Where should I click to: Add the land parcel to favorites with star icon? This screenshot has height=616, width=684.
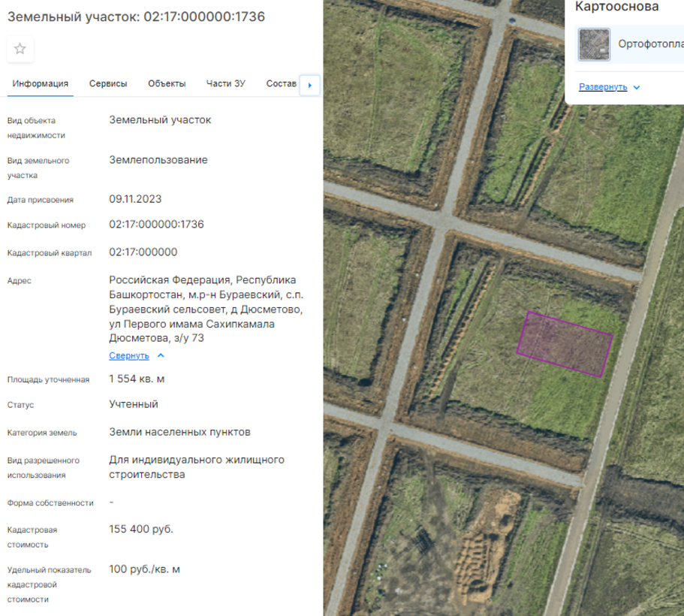point(20,49)
